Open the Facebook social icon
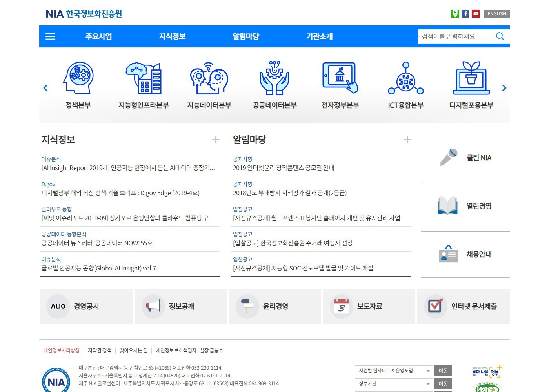The height and width of the screenshot is (392, 549). 465,14
